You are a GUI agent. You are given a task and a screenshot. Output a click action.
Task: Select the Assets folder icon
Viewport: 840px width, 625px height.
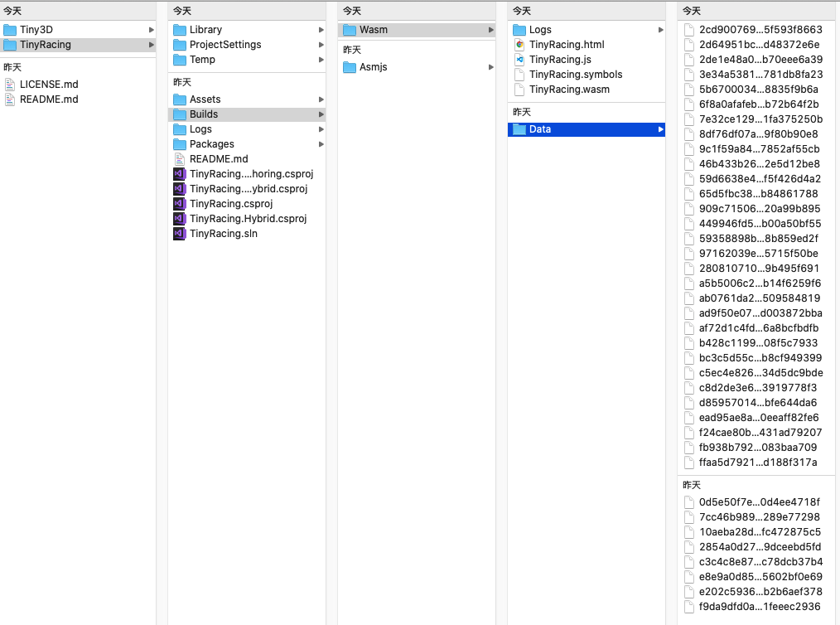click(179, 99)
